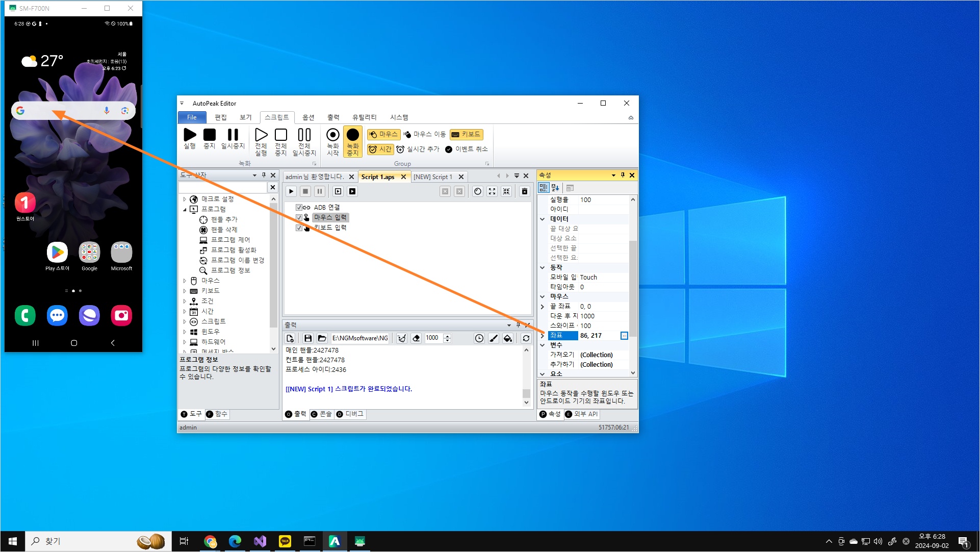980x552 pixels.
Task: Click the refresh icon in output toolbar
Action: tap(526, 338)
